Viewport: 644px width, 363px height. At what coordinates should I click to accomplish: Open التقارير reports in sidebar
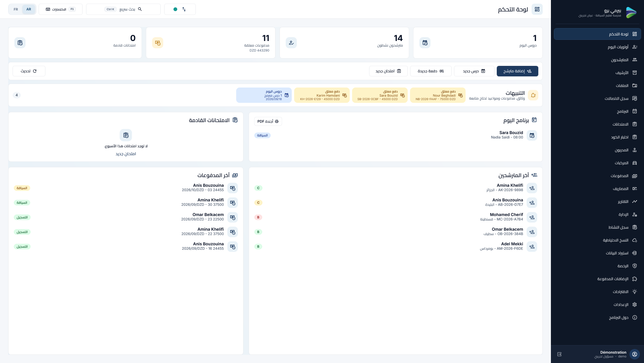click(x=597, y=201)
